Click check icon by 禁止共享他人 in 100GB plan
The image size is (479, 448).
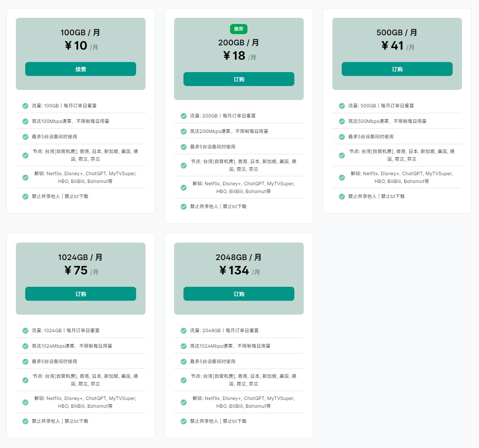click(25, 196)
